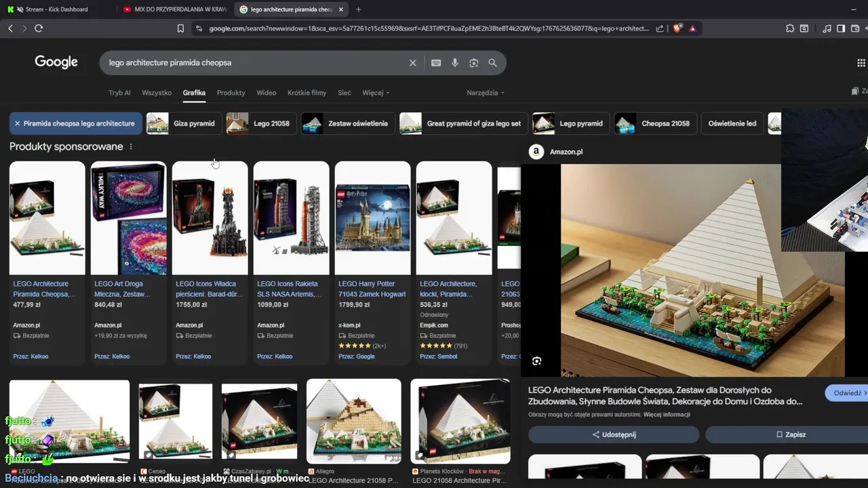Open LEGO Icons Rakieta SLS NASA Artemis link

289,289
